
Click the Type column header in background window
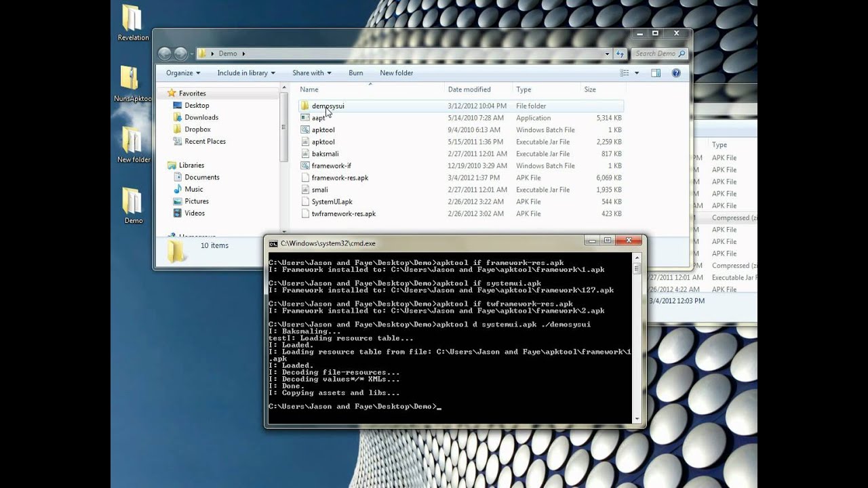(719, 144)
